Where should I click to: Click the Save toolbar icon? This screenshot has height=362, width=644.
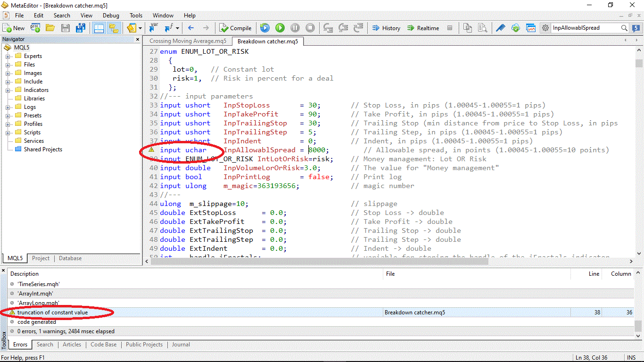pos(66,28)
